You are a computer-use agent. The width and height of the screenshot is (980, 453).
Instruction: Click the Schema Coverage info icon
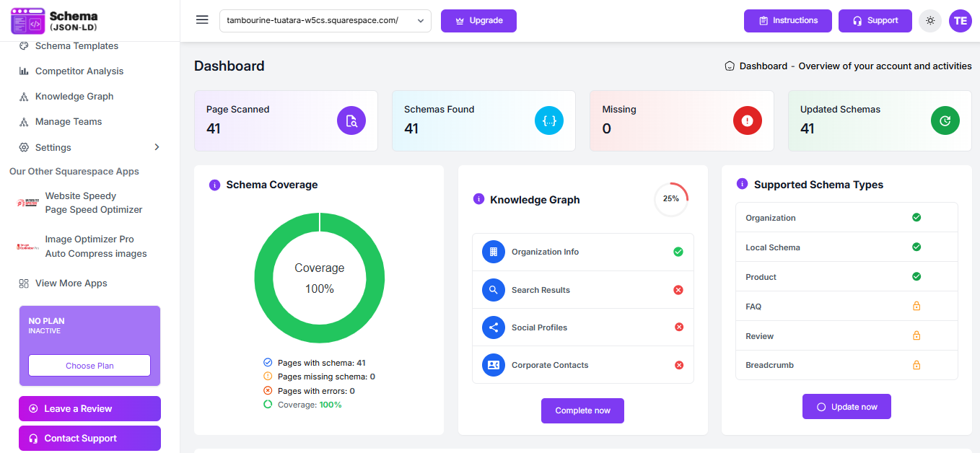[214, 185]
